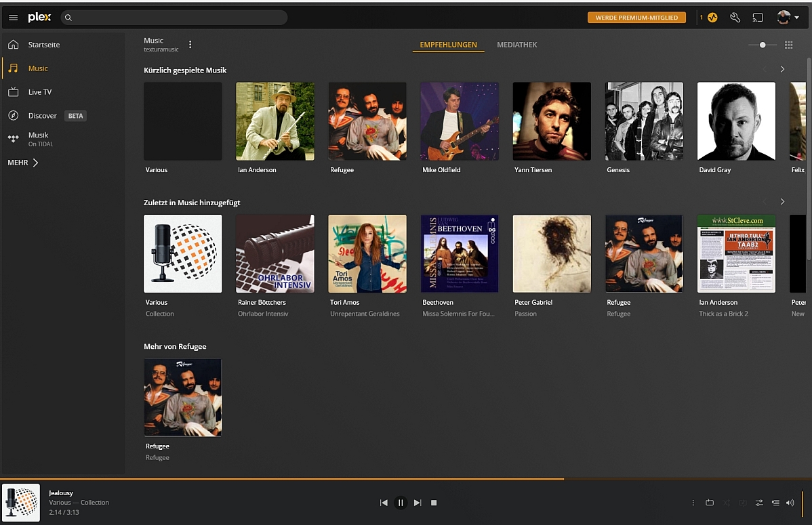Mute audio with the speaker icon
The width and height of the screenshot is (812, 525).
point(790,503)
